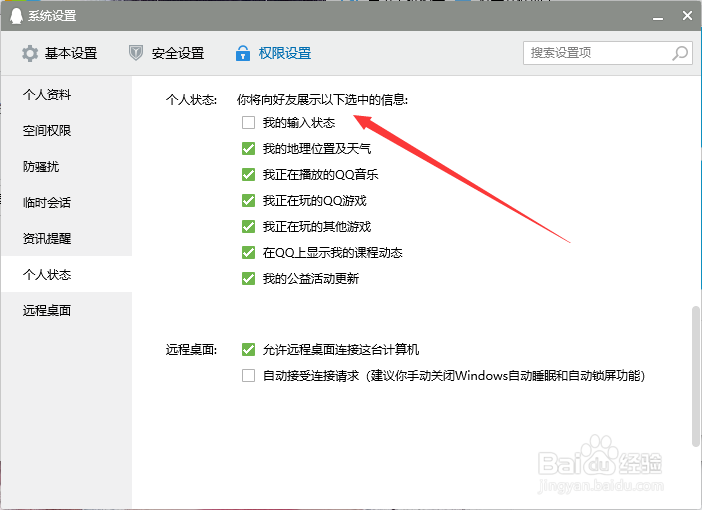702x510 pixels.
Task: Enable the 我的输入状态 checkbox
Action: (248, 123)
